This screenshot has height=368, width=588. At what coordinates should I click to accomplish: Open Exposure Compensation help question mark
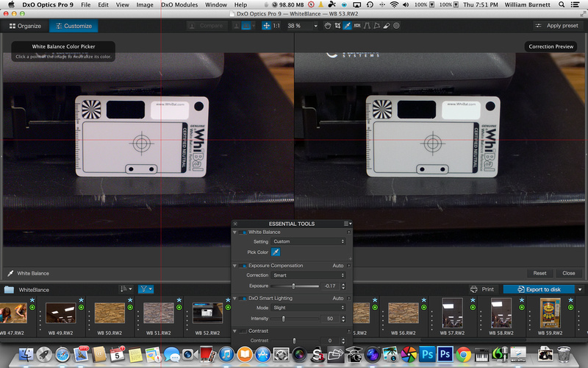348,266
